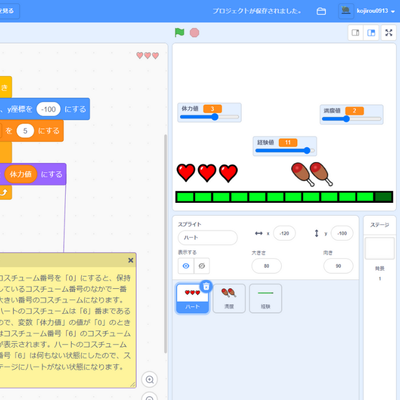
Task: Click the -100 value in y座標 block
Action: click(x=48, y=109)
